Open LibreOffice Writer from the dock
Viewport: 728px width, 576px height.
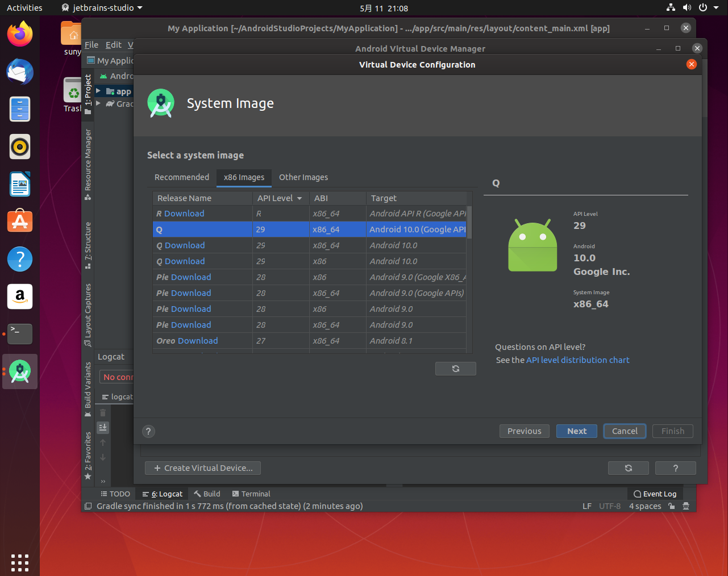point(20,184)
